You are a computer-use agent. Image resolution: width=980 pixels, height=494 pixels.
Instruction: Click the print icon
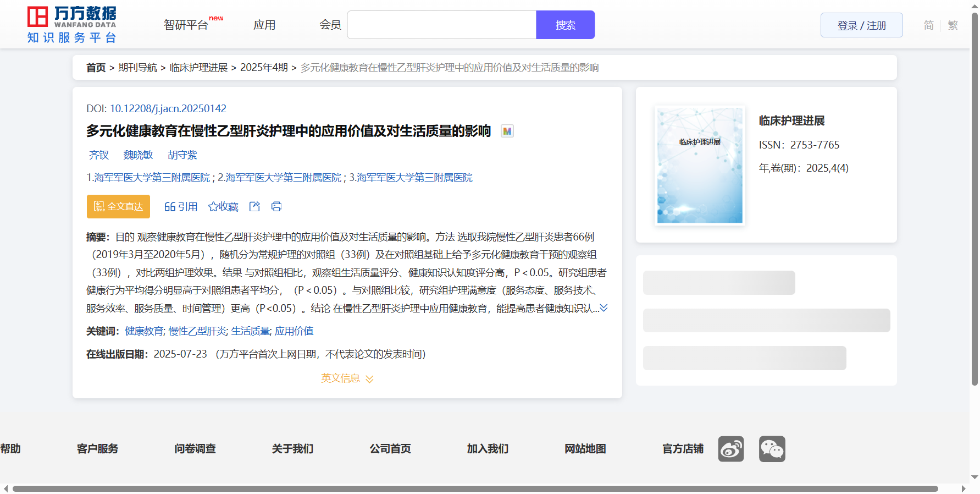276,206
